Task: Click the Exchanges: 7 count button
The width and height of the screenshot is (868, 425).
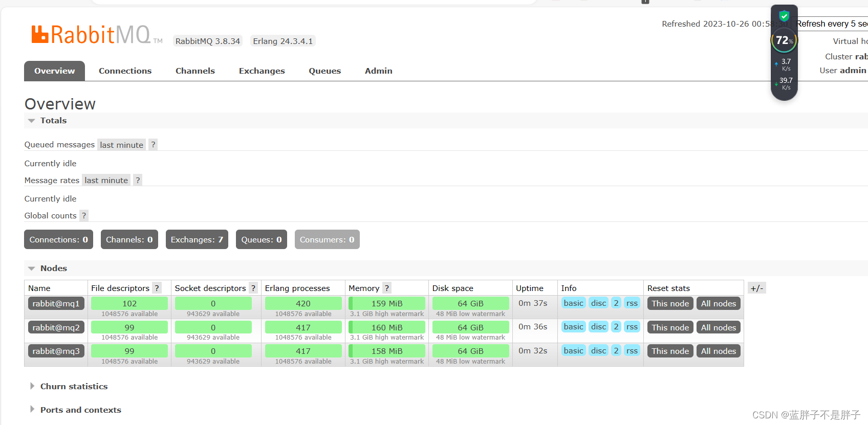Action: coord(197,239)
